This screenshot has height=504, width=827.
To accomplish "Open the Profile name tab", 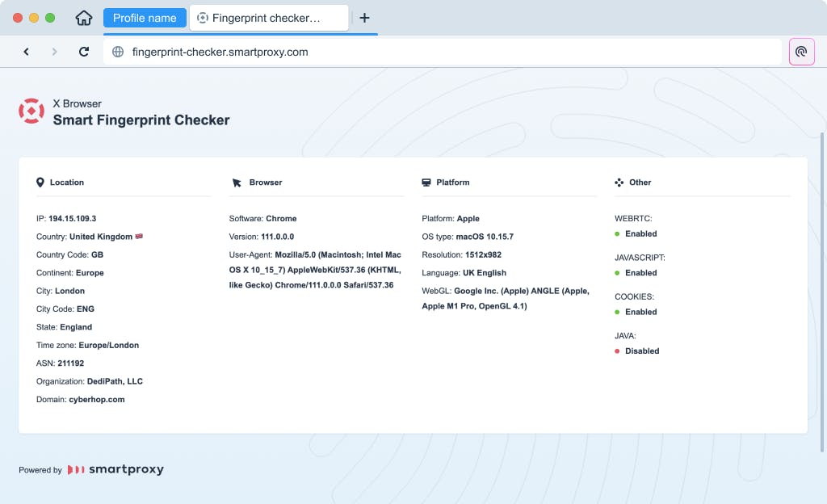I will point(145,18).
